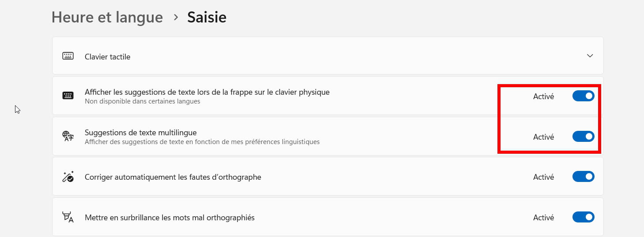Click the physical keyboard text suggestions icon

[x=68, y=96]
